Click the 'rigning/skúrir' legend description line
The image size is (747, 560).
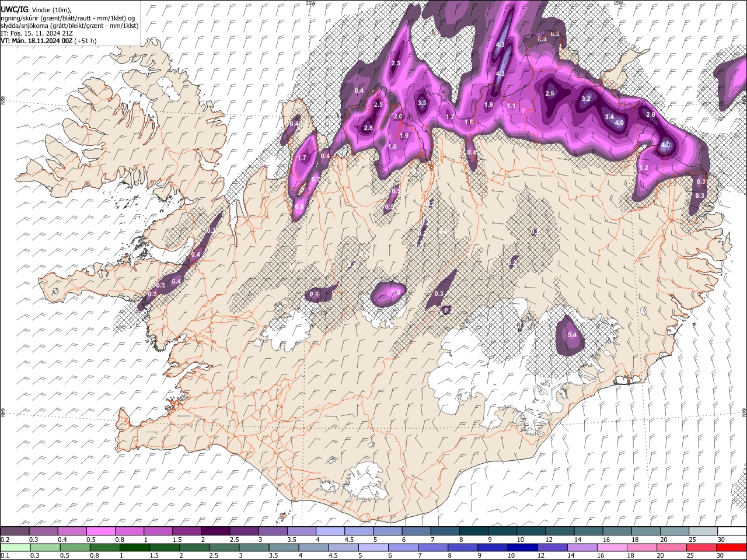[68, 18]
